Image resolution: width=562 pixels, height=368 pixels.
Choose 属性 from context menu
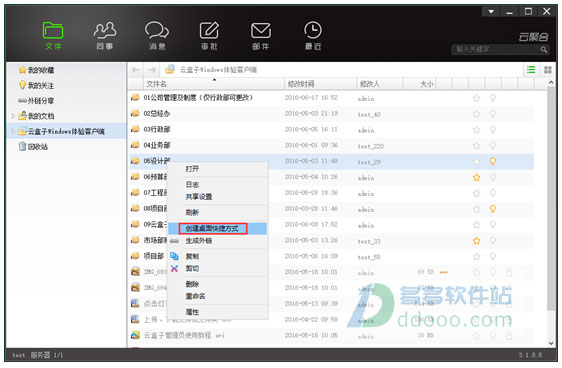tap(218, 312)
